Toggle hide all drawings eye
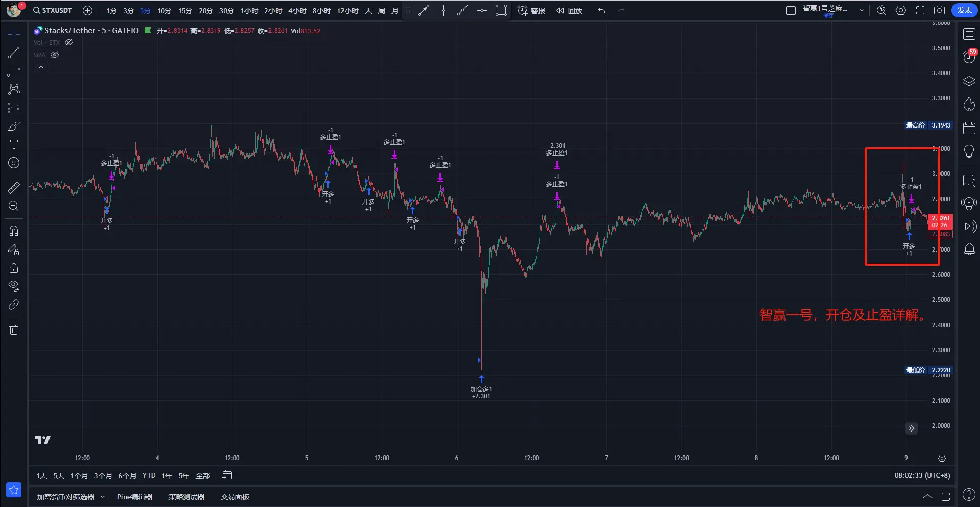Image resolution: width=980 pixels, height=507 pixels. click(14, 286)
